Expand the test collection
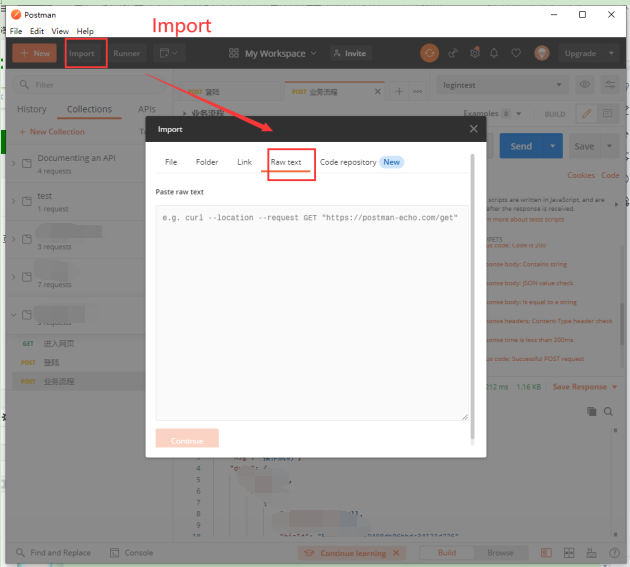Screen dimensions: 630x567 coord(14,201)
